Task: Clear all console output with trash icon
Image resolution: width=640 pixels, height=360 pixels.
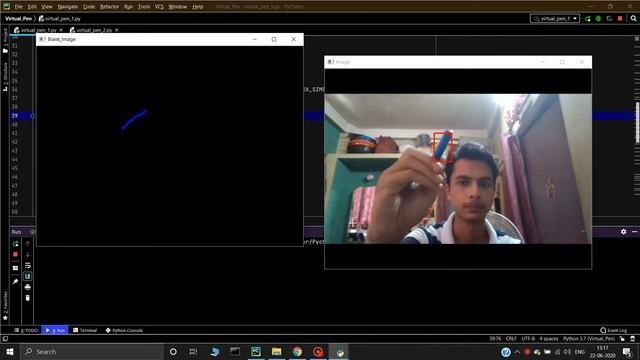Action: [x=27, y=298]
